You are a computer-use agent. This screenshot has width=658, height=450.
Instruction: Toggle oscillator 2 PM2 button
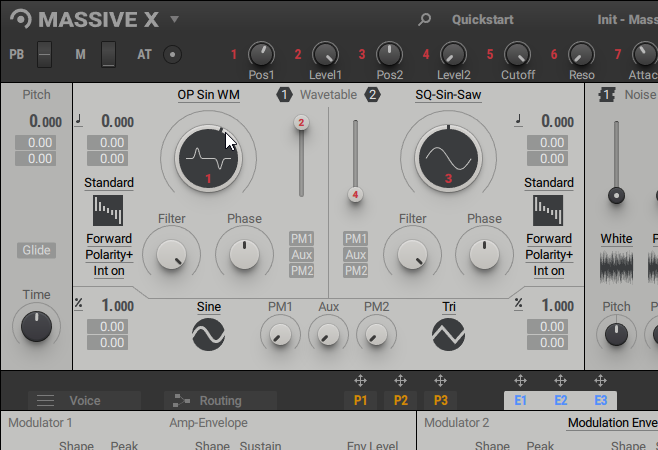355,270
